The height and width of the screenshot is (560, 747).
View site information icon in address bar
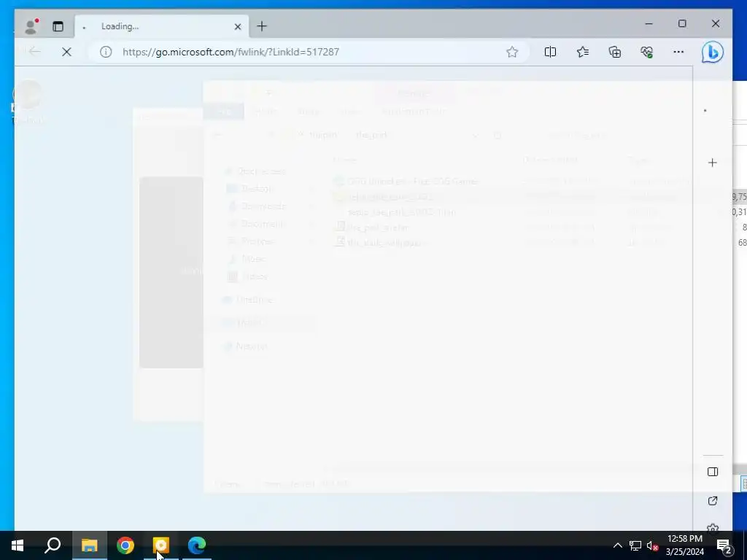click(x=106, y=52)
